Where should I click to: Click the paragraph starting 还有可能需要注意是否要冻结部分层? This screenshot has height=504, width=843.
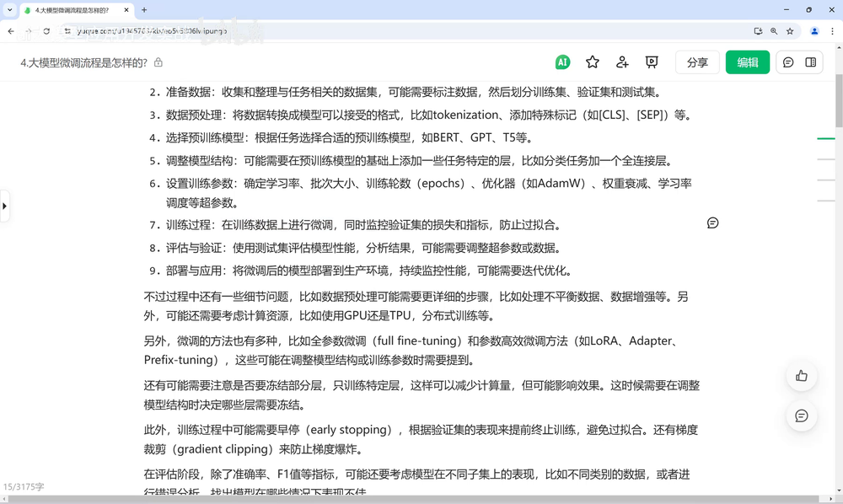422,395
